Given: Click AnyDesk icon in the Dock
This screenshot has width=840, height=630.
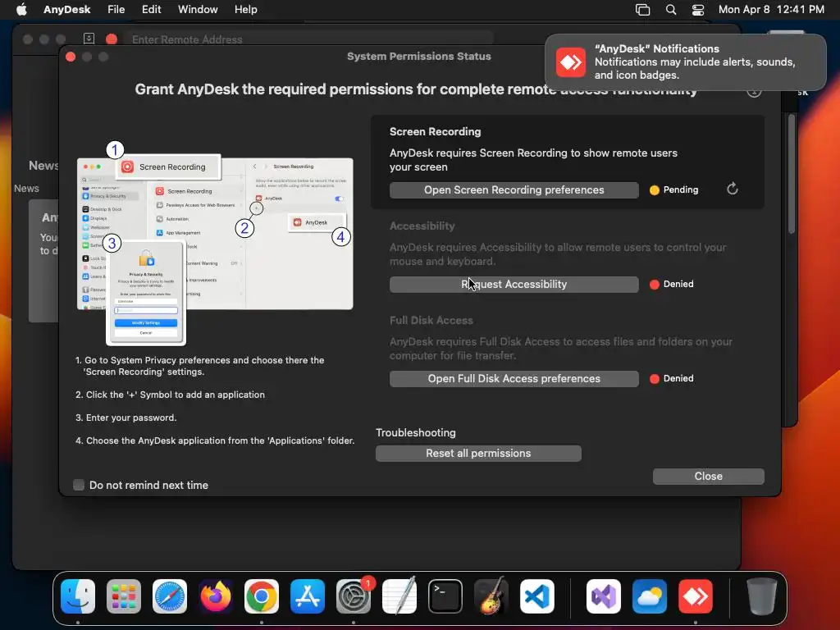Looking at the screenshot, I should click(x=696, y=596).
